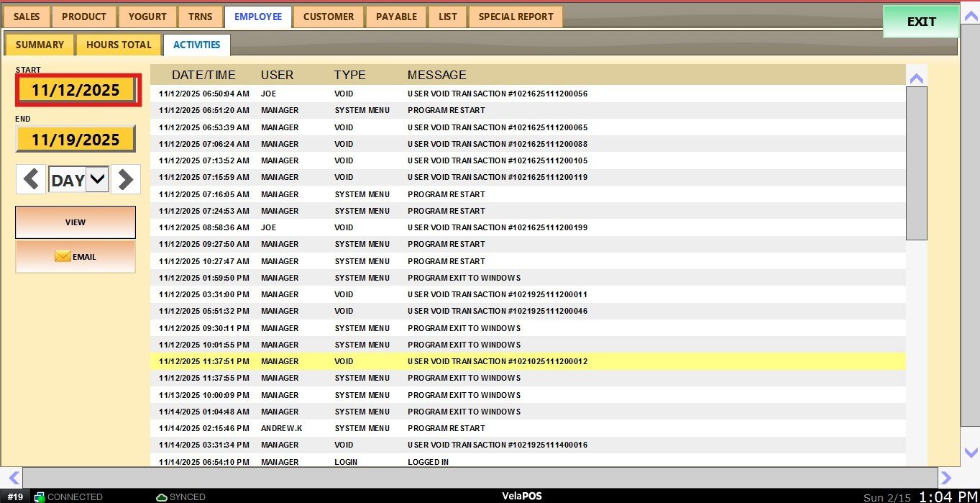
Task: Select the highlighted 11:37:51 PM void row
Action: [x=496, y=361]
